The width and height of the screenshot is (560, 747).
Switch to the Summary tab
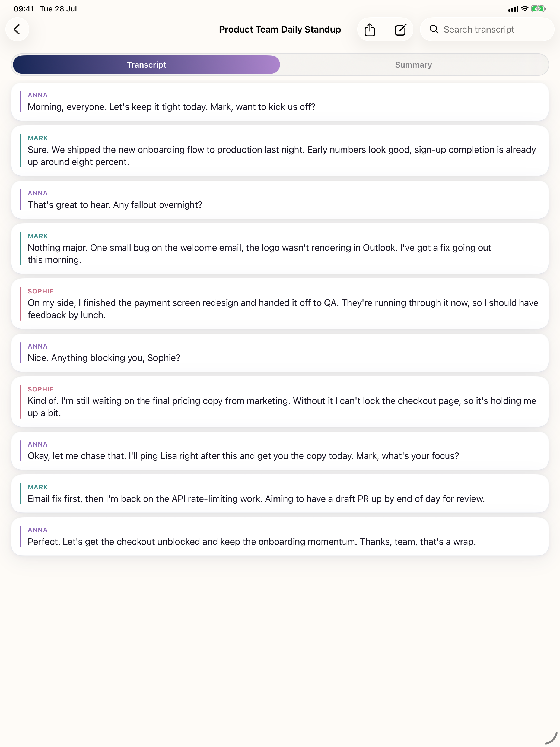coord(413,65)
